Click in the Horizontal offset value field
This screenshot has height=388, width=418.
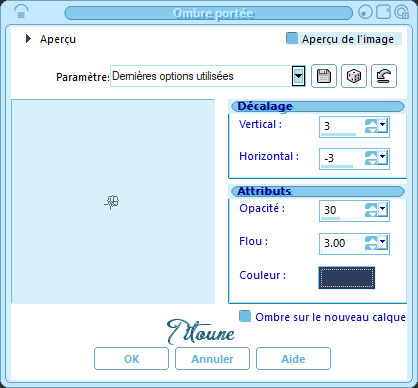[342, 158]
